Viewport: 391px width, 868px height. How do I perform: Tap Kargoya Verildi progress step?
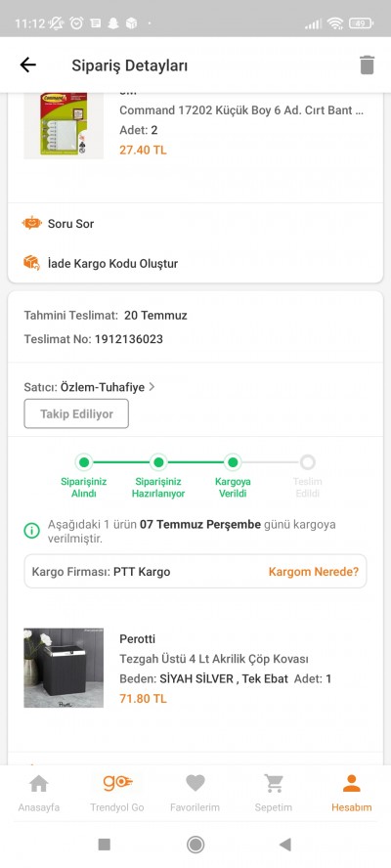234,477
